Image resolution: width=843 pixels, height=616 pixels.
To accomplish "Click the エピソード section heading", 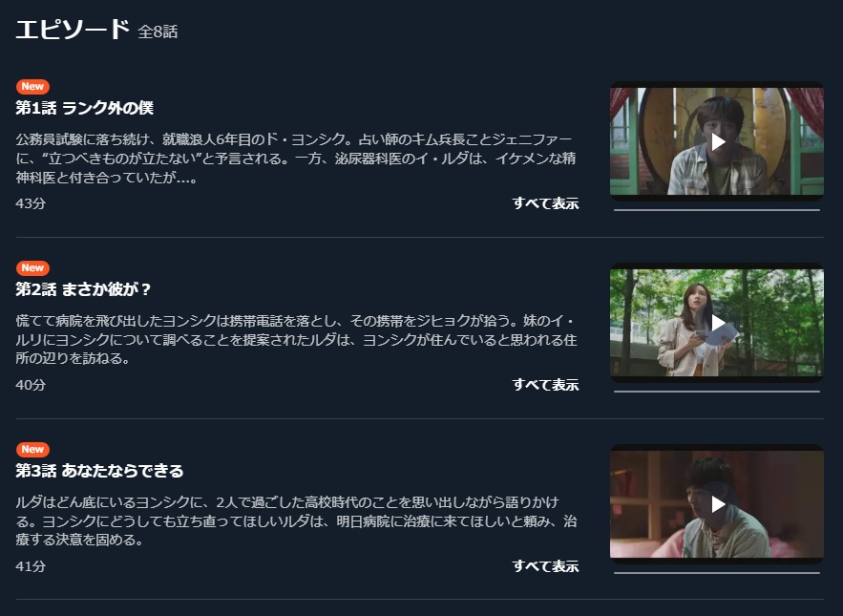I will (73, 29).
